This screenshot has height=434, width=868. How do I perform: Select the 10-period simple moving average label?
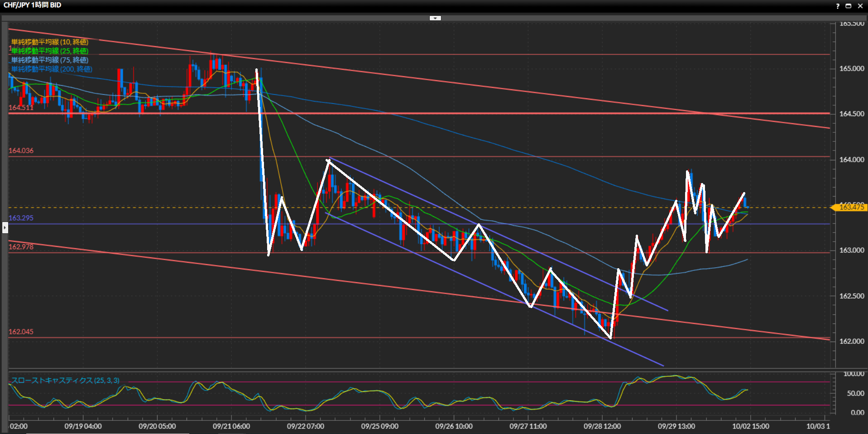49,42
